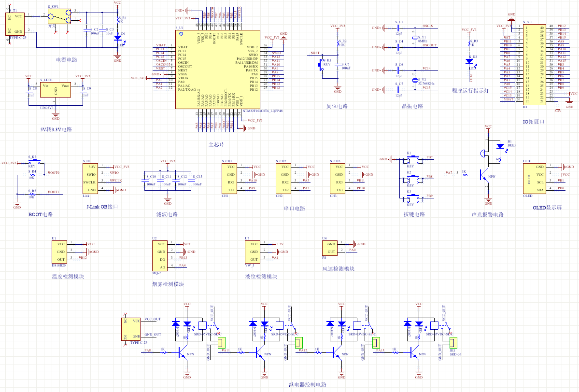Viewport: 579px width, 392px height.
Task: Select the S_CH2 serial port connector
Action: (283, 178)
